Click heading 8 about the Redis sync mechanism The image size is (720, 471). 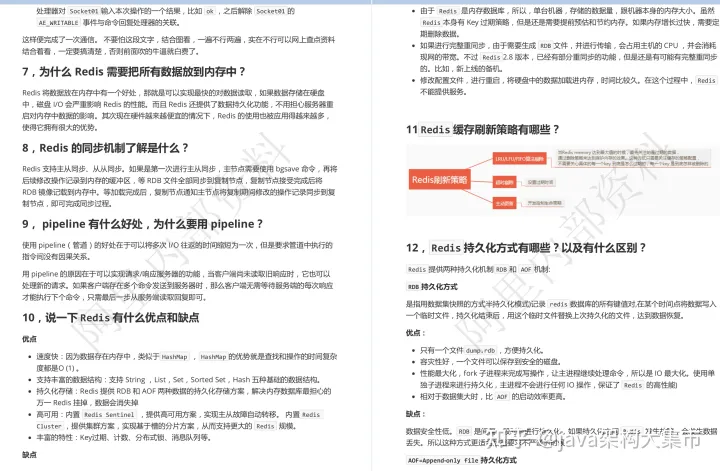105,148
